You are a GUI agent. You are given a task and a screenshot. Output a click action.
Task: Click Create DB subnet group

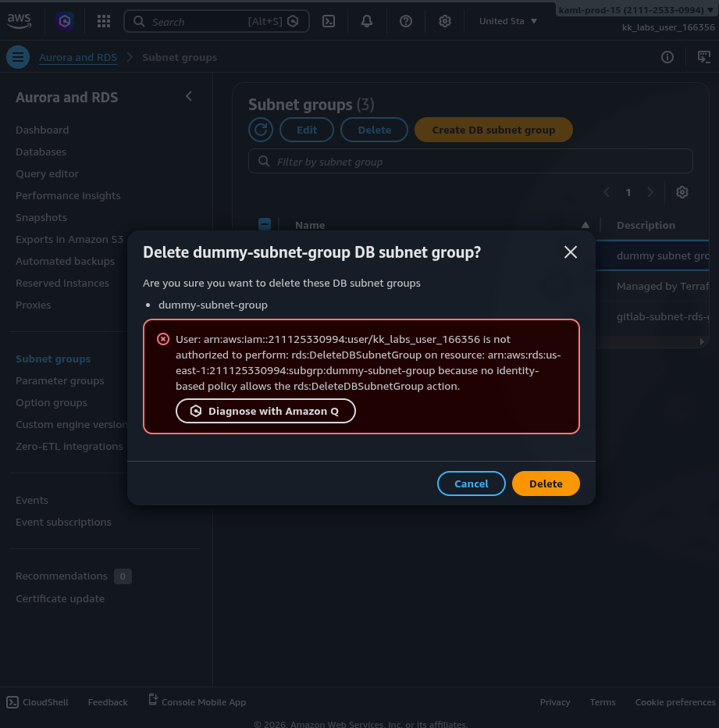(493, 130)
